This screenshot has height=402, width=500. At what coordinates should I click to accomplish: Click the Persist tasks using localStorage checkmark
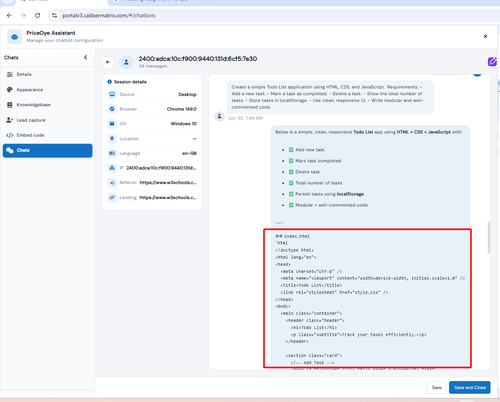point(326,194)
